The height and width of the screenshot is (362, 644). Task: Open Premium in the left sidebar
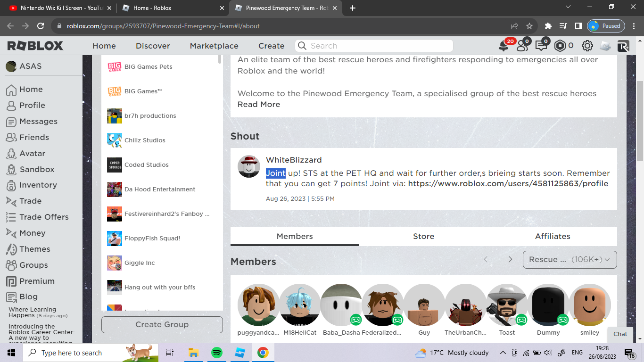coord(37,281)
